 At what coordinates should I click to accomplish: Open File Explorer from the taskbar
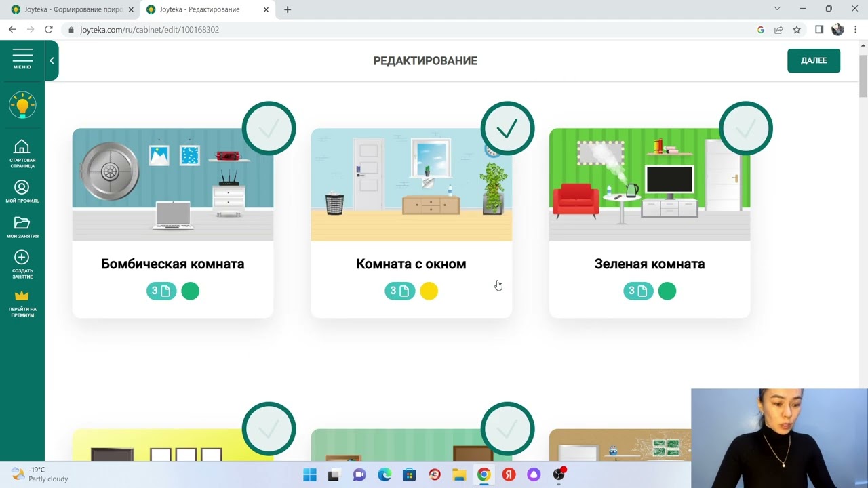click(x=459, y=475)
